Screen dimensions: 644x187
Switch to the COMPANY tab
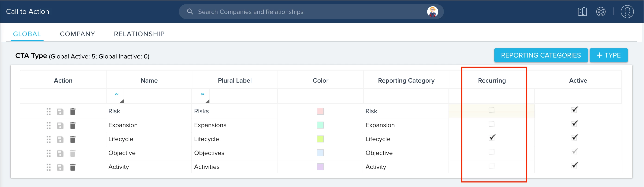coord(78,34)
